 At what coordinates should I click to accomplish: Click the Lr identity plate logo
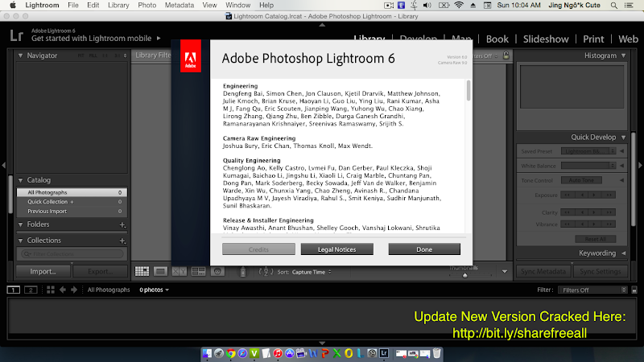(x=16, y=35)
